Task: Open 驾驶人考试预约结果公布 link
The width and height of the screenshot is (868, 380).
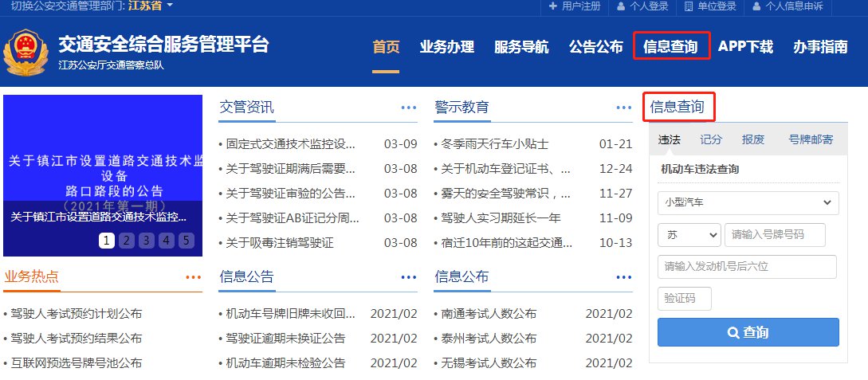Action: coord(76,338)
